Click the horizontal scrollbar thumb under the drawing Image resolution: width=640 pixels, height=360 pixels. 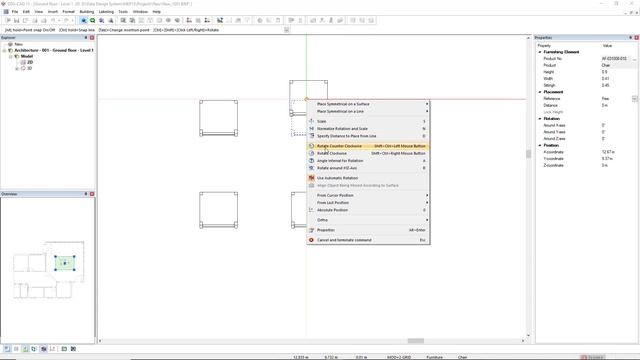[416, 341]
